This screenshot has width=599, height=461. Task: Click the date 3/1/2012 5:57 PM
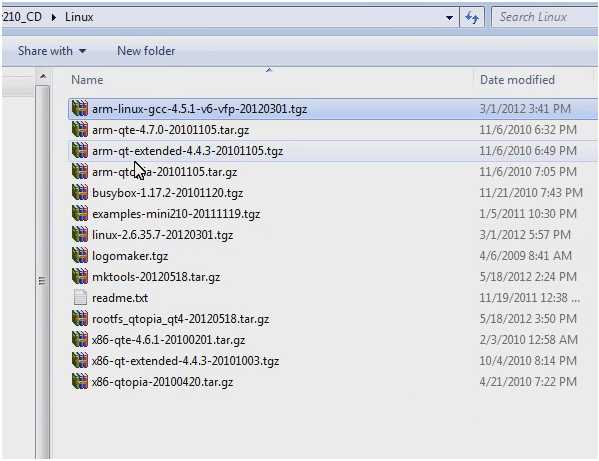point(525,235)
